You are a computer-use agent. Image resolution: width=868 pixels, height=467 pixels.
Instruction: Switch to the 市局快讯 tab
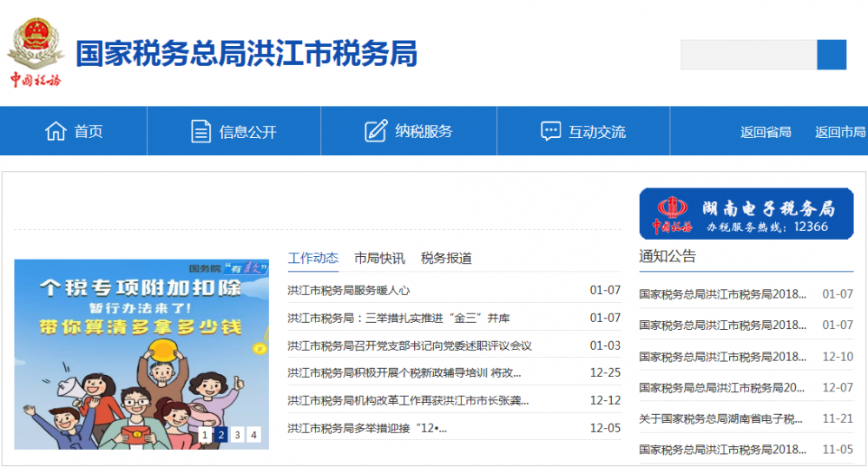point(379,258)
